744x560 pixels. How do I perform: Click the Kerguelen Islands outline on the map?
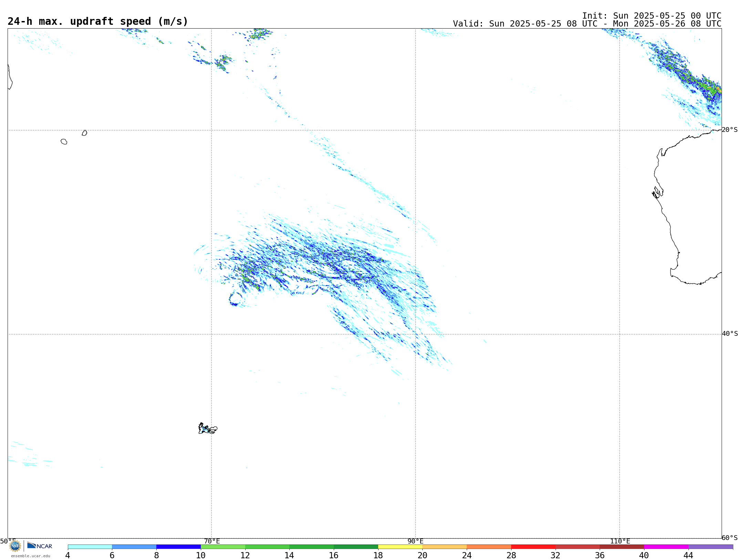pyautogui.click(x=207, y=428)
